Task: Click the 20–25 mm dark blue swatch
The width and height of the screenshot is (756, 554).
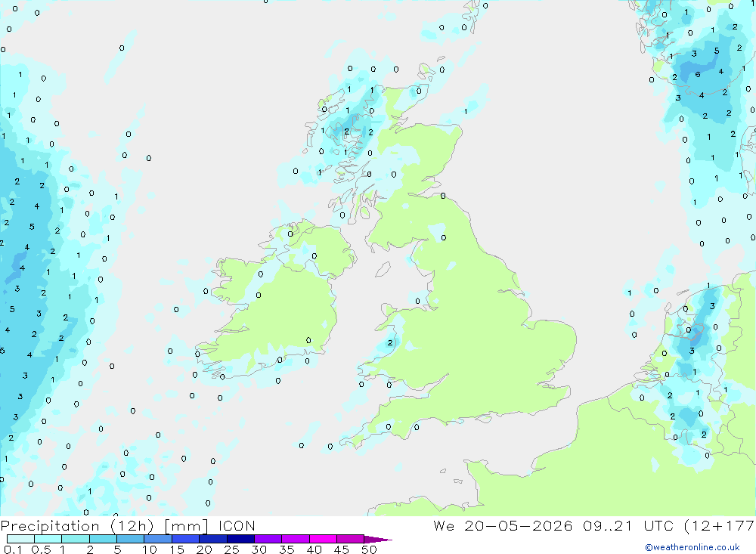Action: (213, 539)
